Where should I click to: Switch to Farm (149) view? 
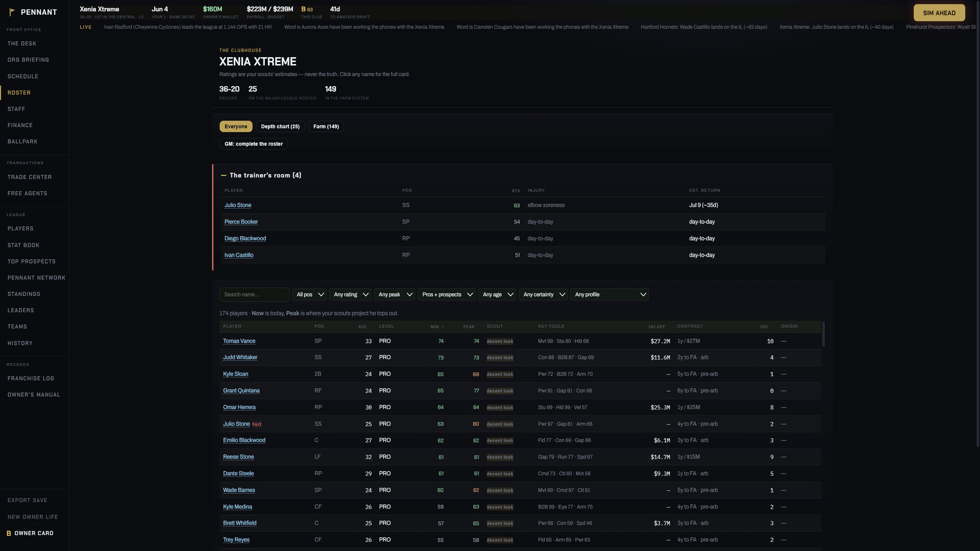tap(326, 127)
